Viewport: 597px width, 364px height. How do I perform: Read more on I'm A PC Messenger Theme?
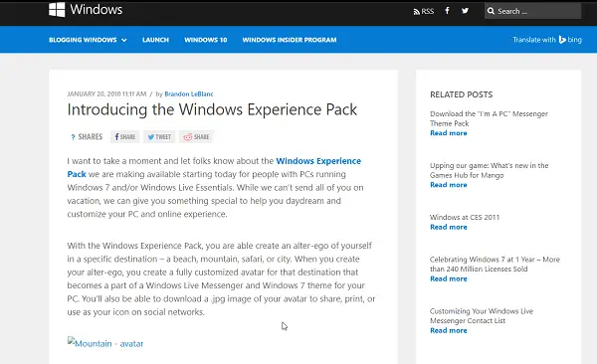point(448,133)
